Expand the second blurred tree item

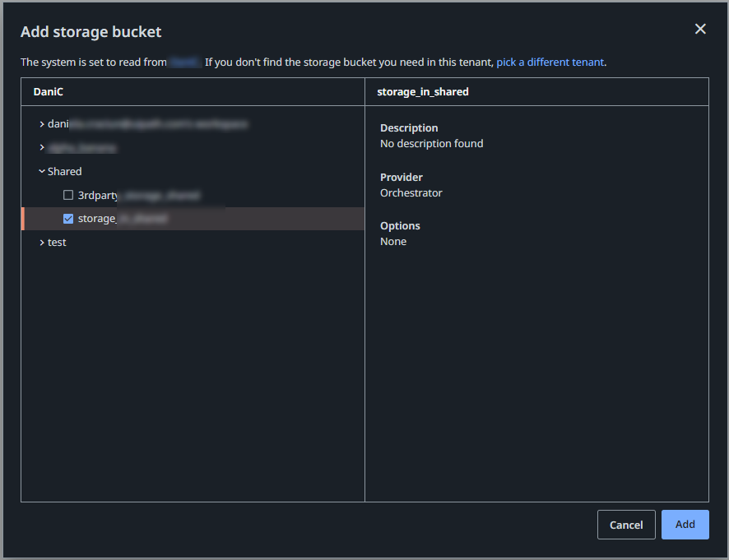[42, 148]
